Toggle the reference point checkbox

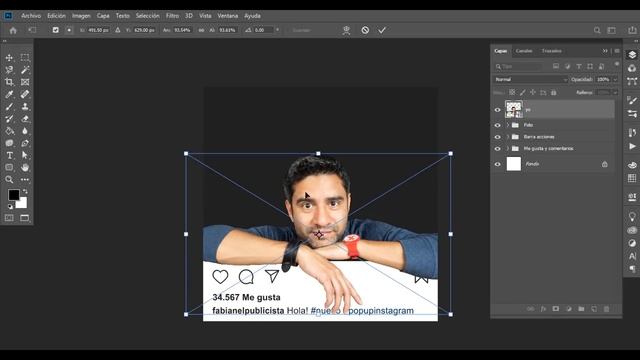[56, 30]
